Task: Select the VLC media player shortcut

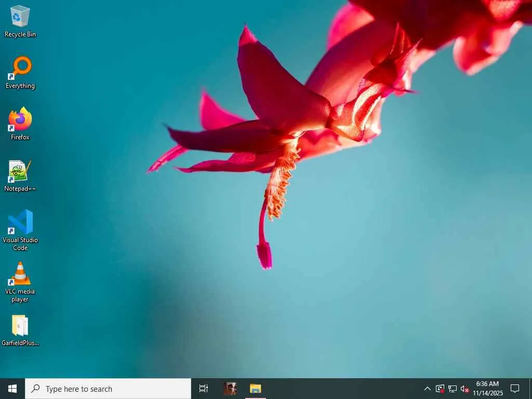Action: pyautogui.click(x=20, y=282)
